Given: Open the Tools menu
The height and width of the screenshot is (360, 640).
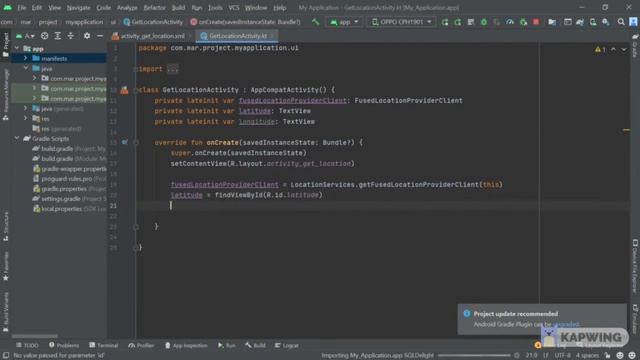Looking at the screenshot, I should click(x=215, y=8).
